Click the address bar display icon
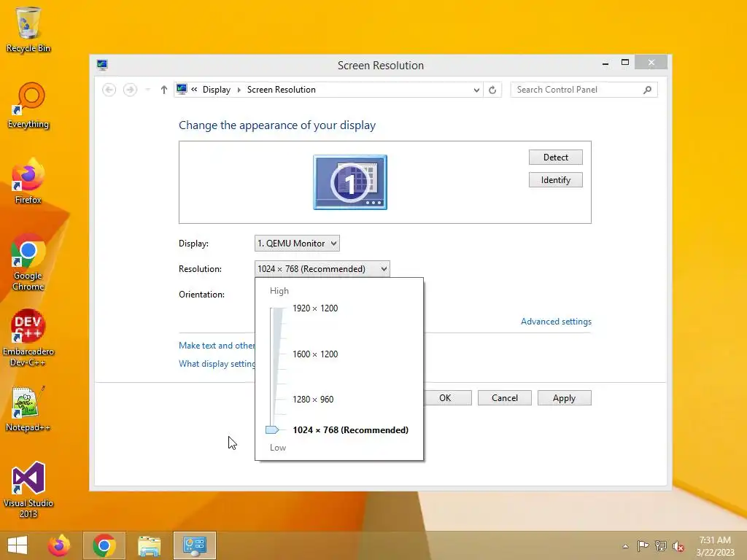747x560 pixels. point(182,90)
